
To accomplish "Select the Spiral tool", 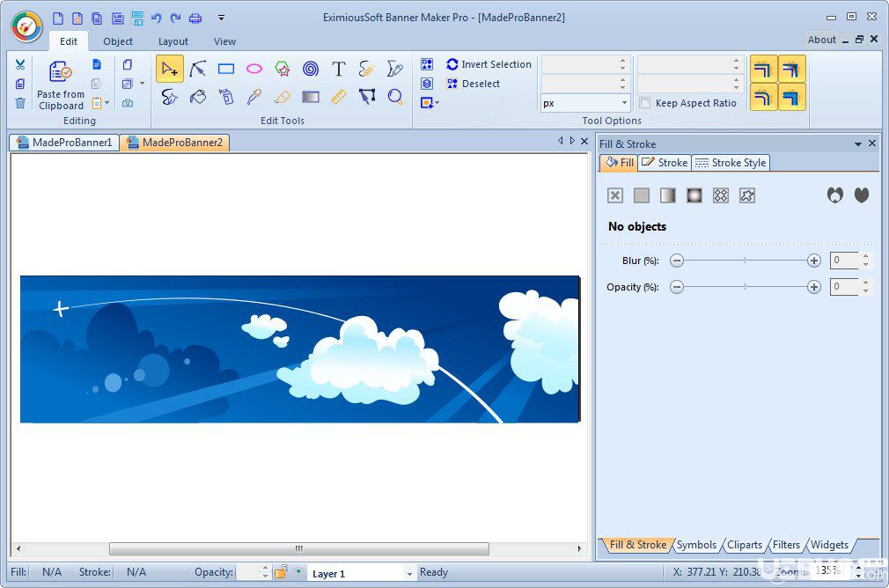I will [311, 70].
